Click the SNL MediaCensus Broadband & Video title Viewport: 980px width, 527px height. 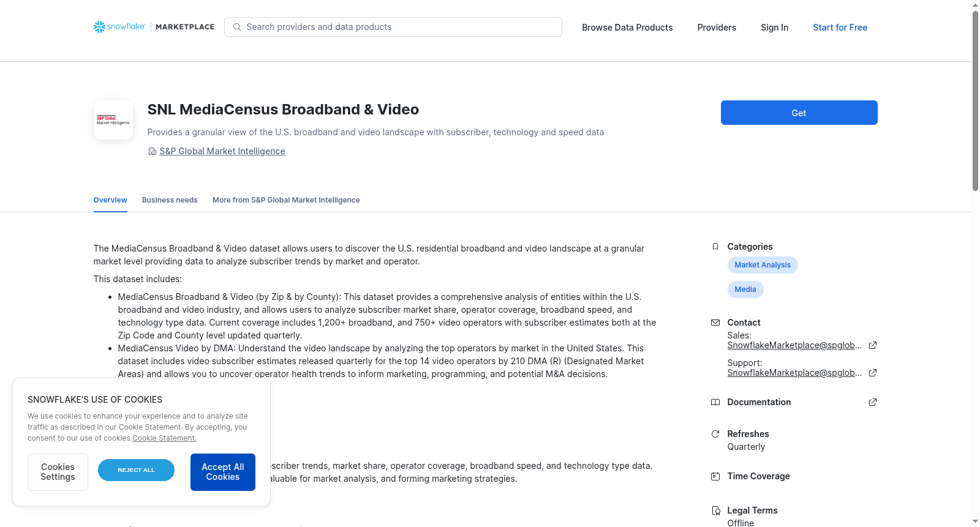pyautogui.click(x=283, y=110)
